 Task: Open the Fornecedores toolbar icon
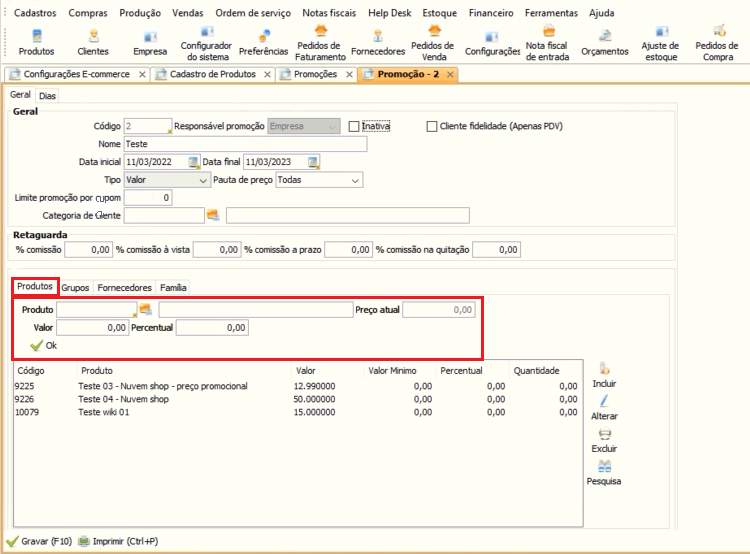(378, 43)
